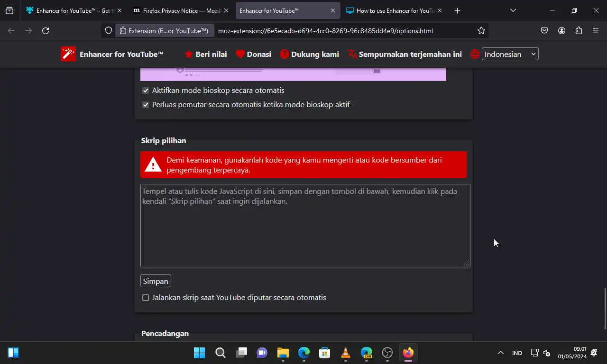This screenshot has height=364, width=607.
Task: Click the Firefox View icon in the tab bar
Action: [9, 10]
